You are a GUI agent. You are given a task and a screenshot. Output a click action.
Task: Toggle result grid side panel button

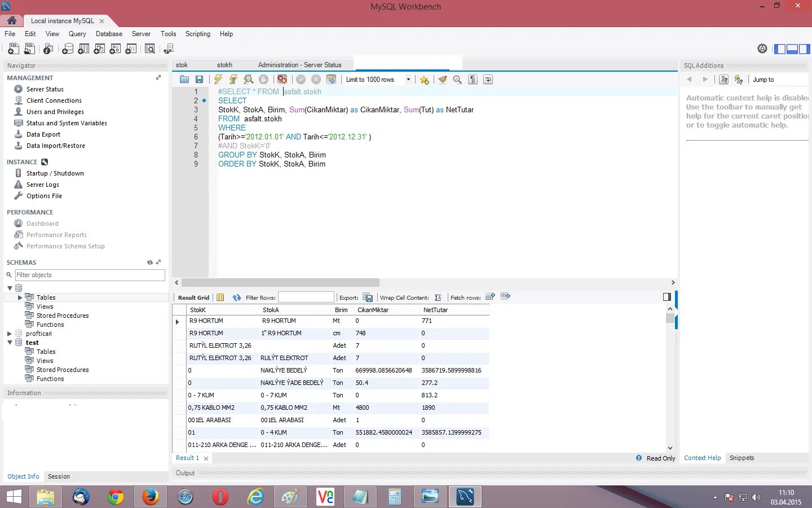pos(667,297)
